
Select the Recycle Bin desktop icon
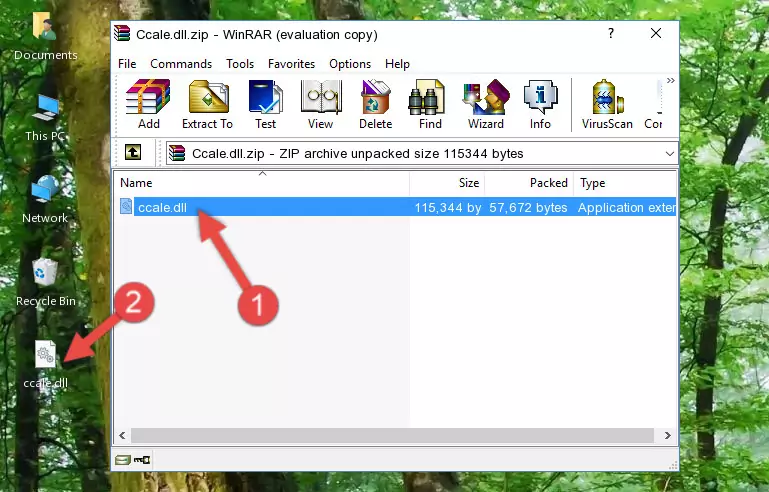(46, 283)
